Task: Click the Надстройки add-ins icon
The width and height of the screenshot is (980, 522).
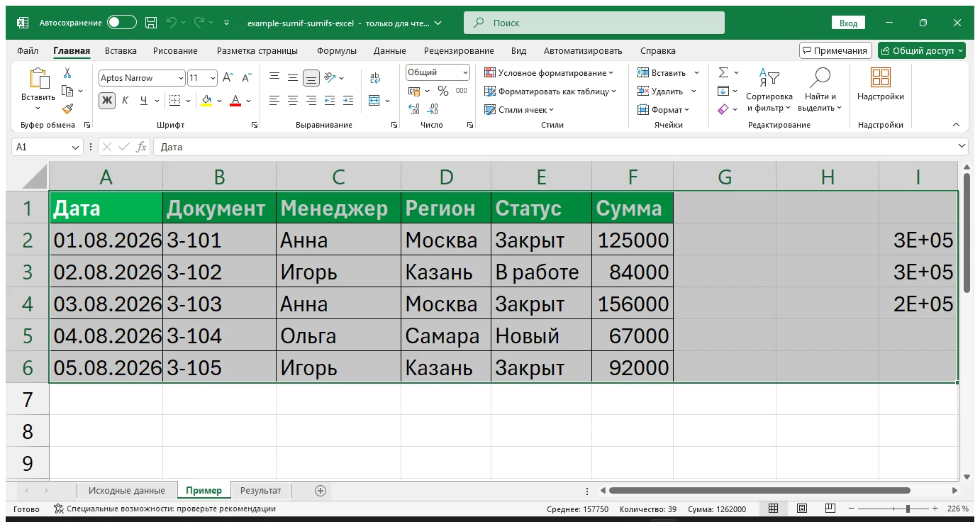Action: pyautogui.click(x=881, y=77)
